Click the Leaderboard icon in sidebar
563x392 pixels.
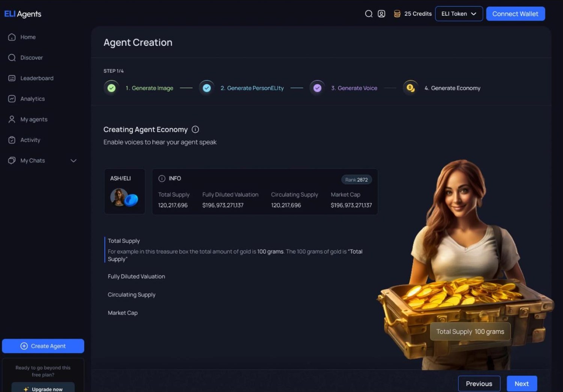tap(12, 78)
